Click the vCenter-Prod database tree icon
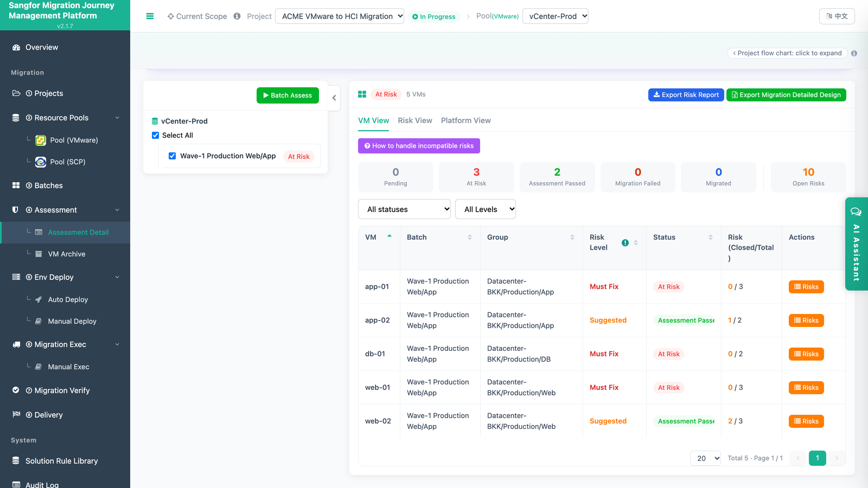Image resolution: width=868 pixels, height=488 pixels. point(155,121)
